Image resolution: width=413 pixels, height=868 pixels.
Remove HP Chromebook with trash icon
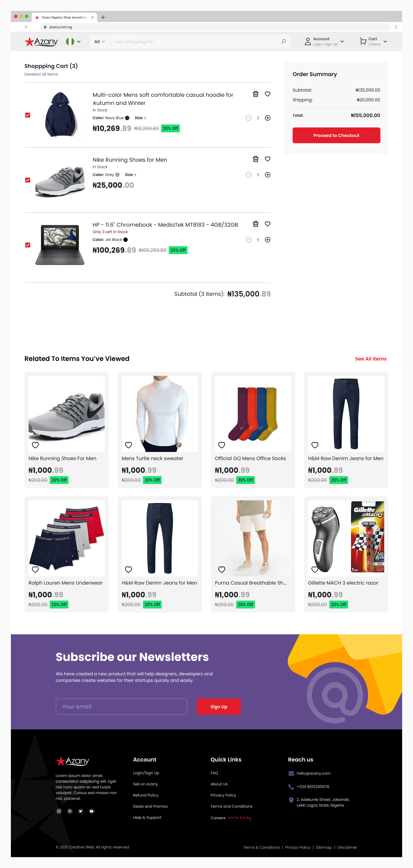click(256, 224)
